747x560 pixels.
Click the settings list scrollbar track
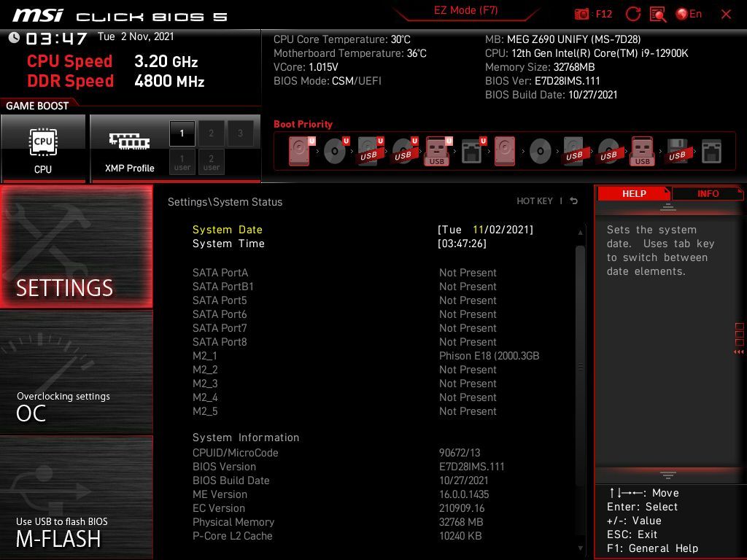(580, 391)
